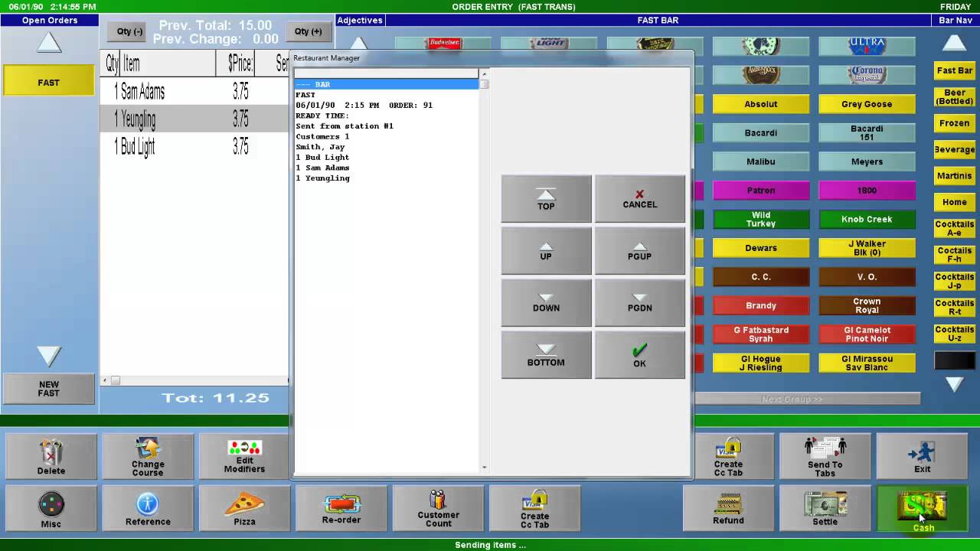
Task: Tap Create Cc Tab beside Customer Count
Action: click(x=534, y=509)
